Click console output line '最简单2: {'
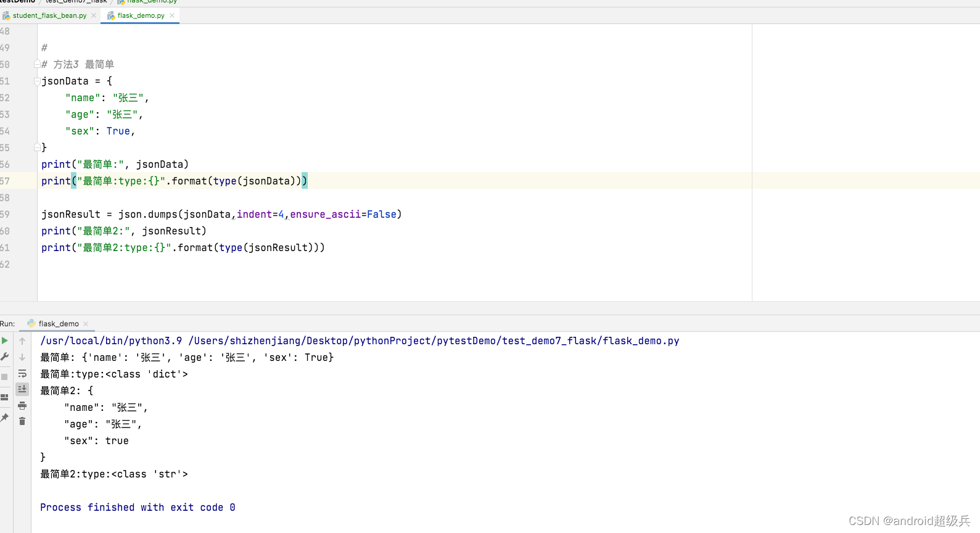This screenshot has height=533, width=980. pyautogui.click(x=67, y=390)
